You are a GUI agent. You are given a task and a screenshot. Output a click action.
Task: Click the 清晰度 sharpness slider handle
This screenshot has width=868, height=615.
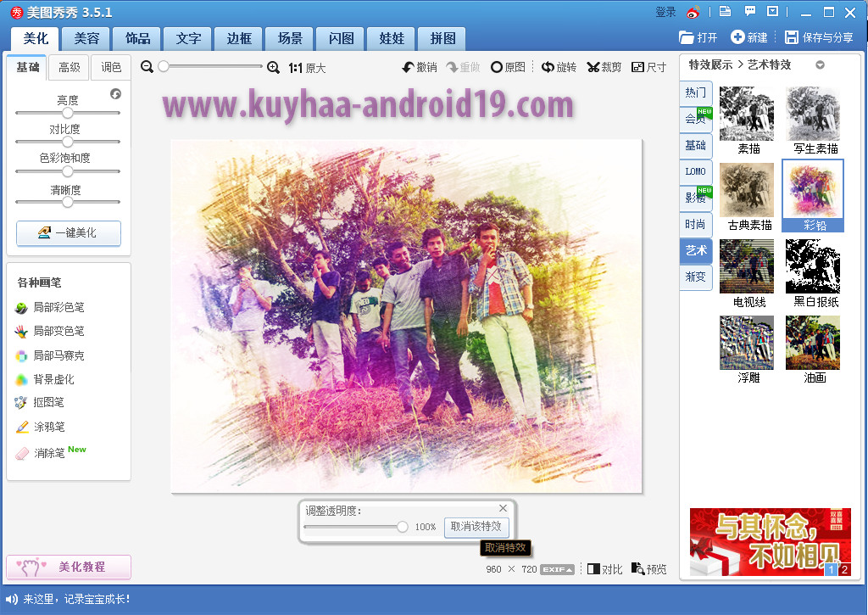68,202
